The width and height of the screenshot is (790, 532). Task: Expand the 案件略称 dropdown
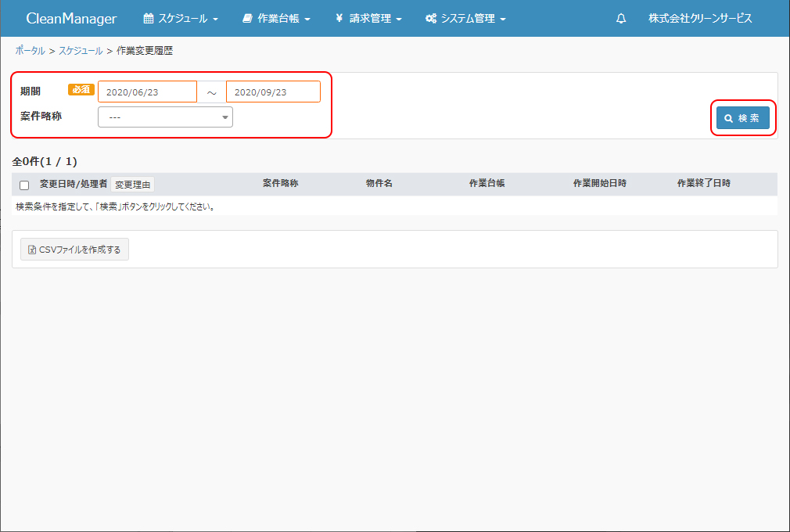[x=165, y=117]
